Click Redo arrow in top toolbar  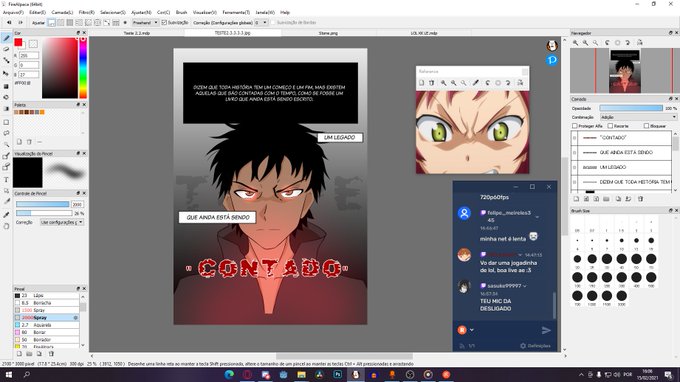(20, 23)
